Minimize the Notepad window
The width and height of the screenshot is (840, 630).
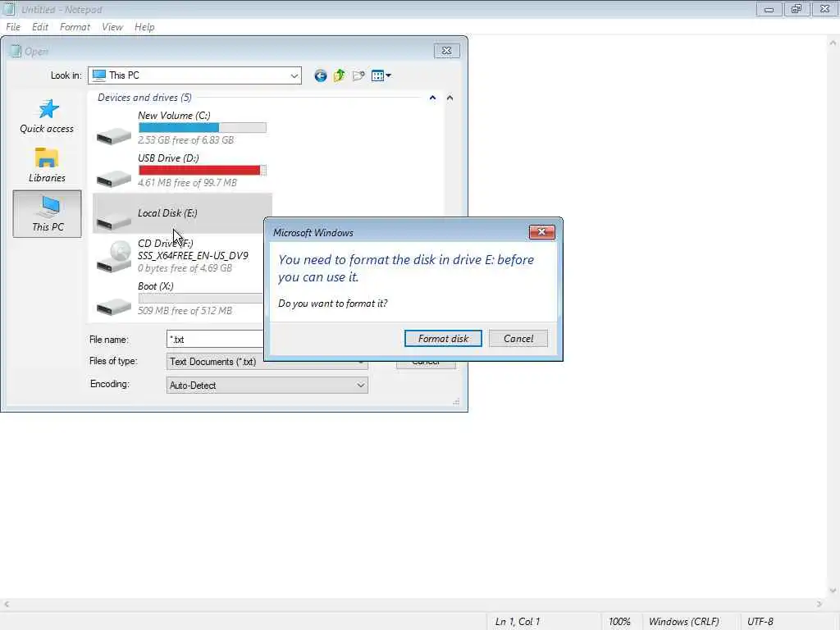click(769, 9)
